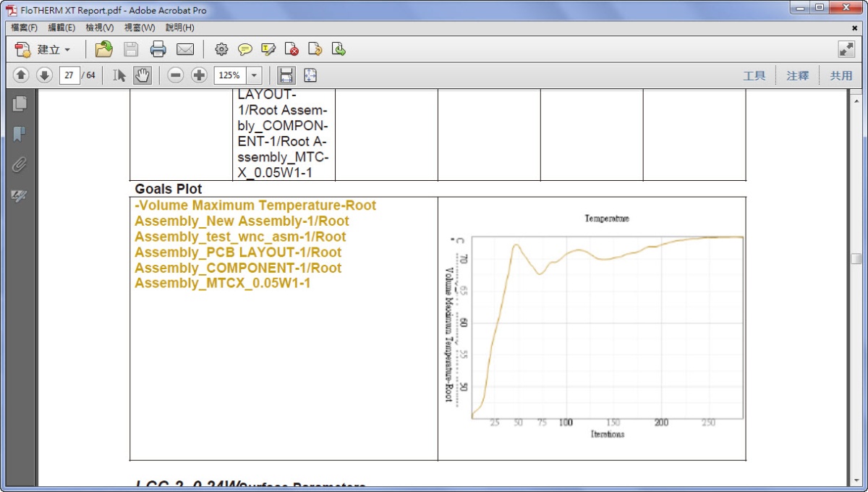Select the Highlight Text tool
868x492 pixels.
tap(269, 49)
